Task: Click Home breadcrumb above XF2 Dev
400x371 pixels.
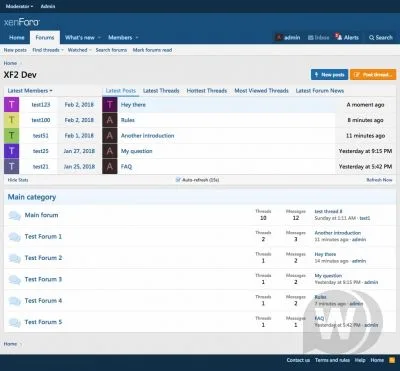Action: click(10, 63)
